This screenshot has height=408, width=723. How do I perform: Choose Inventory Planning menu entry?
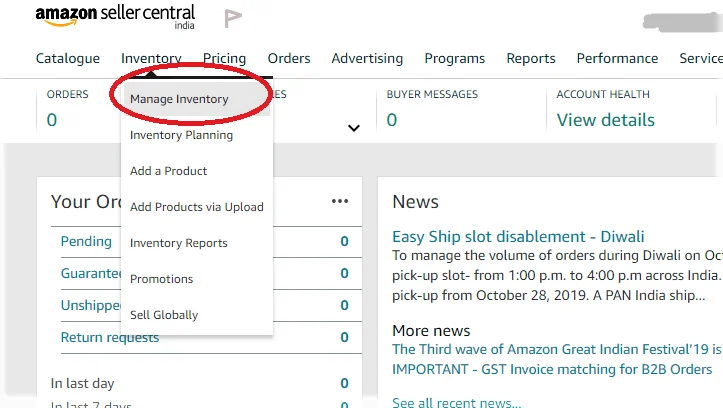(x=181, y=135)
